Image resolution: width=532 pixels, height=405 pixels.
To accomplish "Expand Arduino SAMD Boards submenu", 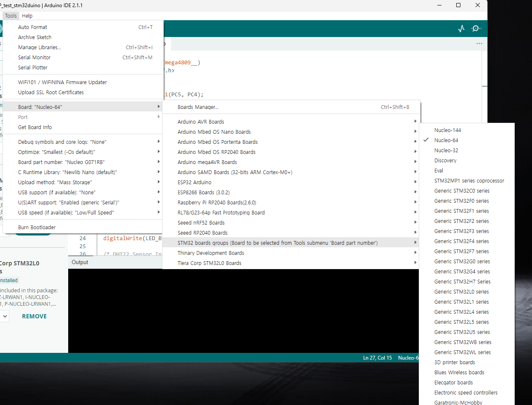I will [x=291, y=172].
